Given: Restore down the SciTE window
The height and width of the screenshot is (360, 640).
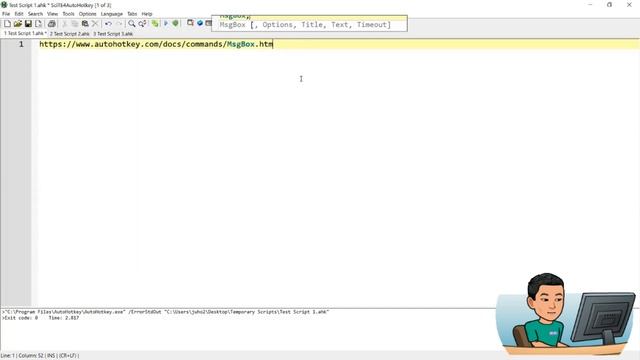Looking at the screenshot, I should [609, 5].
